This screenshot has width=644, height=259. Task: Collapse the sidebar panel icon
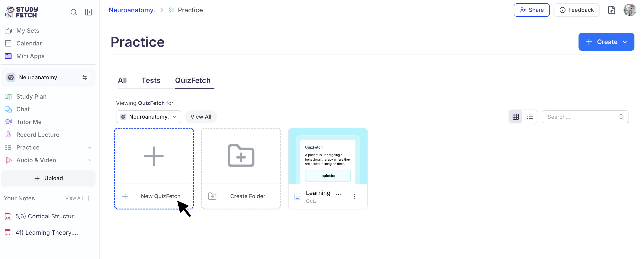(x=88, y=12)
